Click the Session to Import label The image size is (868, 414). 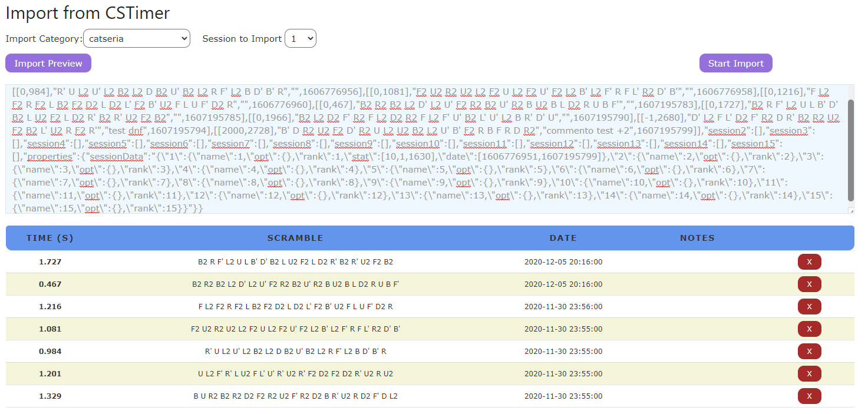pyautogui.click(x=242, y=39)
